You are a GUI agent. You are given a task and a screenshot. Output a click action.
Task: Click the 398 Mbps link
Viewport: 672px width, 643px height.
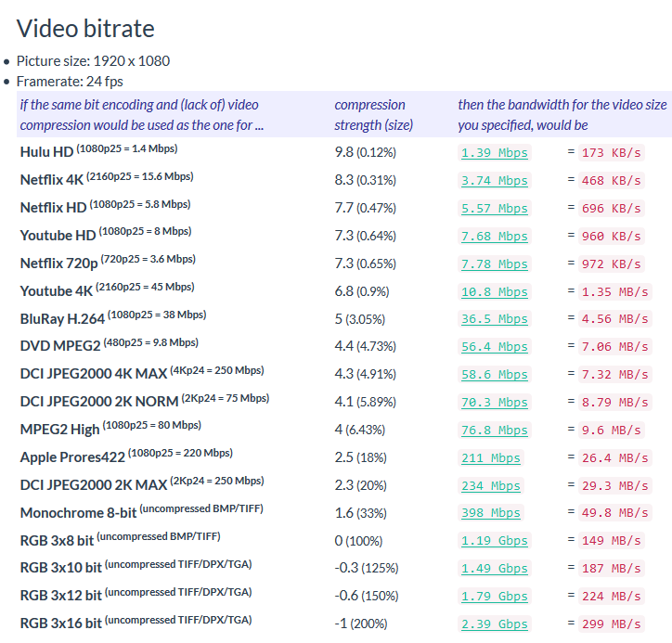click(x=491, y=513)
